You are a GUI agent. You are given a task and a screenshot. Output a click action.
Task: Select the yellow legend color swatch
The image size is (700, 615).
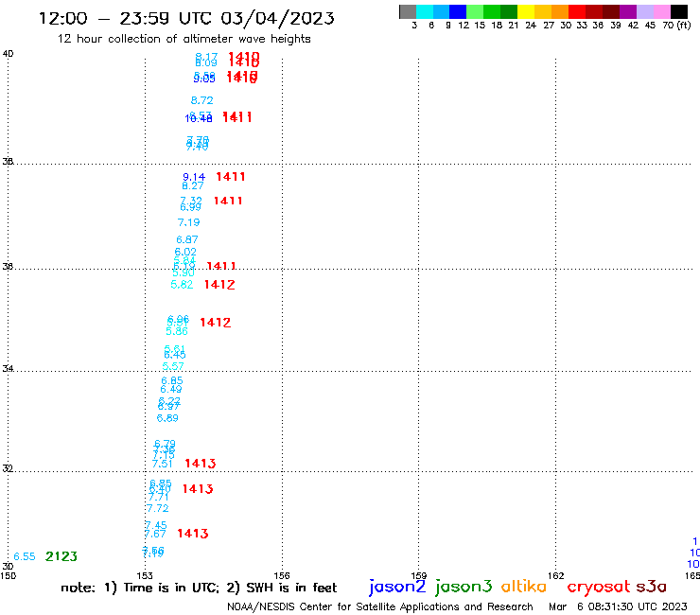tap(526, 11)
